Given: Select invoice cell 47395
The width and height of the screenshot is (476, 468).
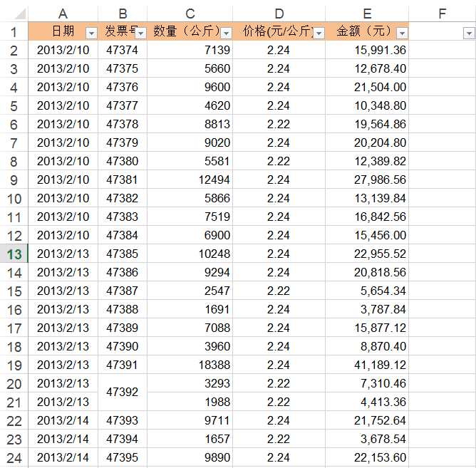Looking at the screenshot, I should [x=123, y=457].
